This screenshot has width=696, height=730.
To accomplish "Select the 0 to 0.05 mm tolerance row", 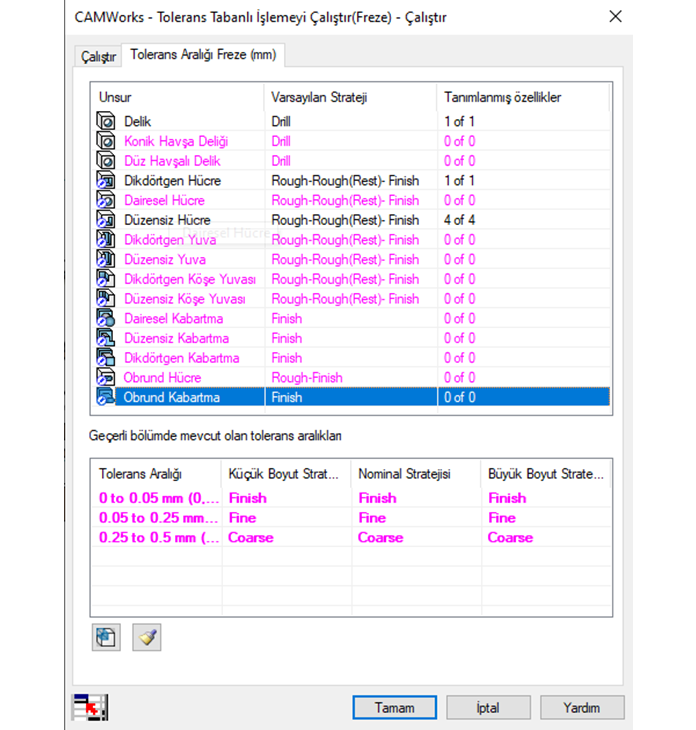I will click(157, 498).
